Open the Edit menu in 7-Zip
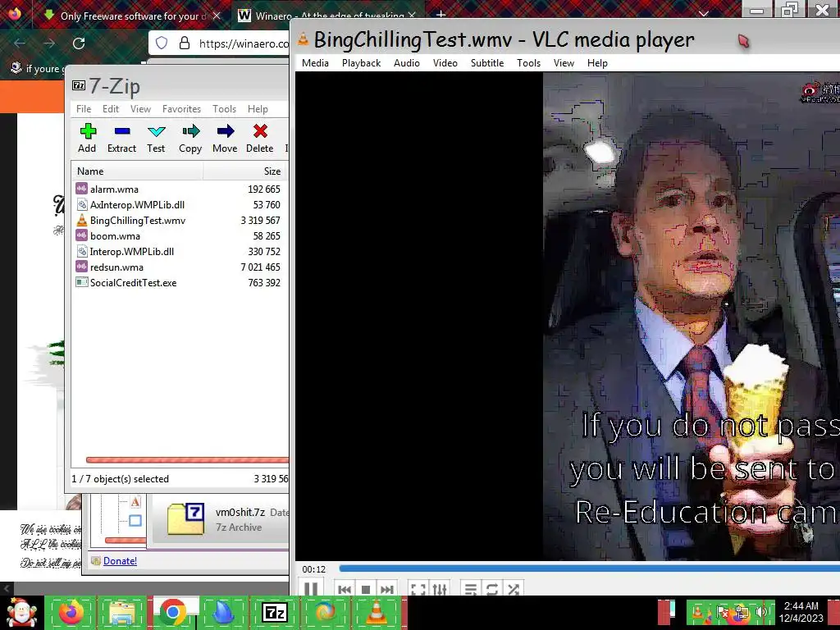 click(x=111, y=109)
